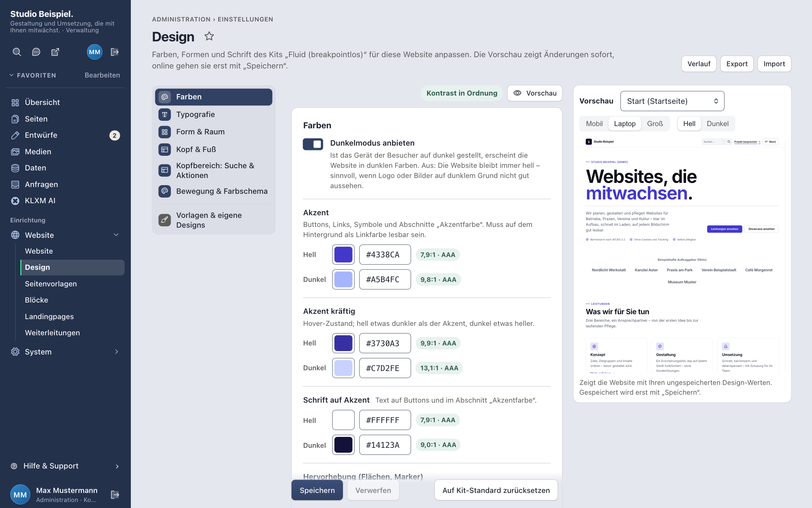This screenshot has height=508, width=812.
Task: Click the Bewegung & Farbschema palette icon
Action: pyautogui.click(x=165, y=191)
